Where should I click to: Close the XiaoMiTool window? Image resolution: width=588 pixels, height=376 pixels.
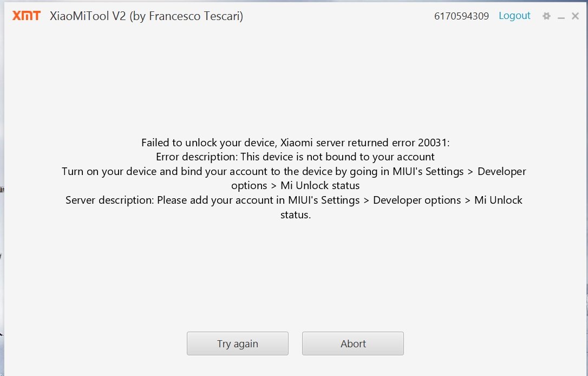click(575, 16)
